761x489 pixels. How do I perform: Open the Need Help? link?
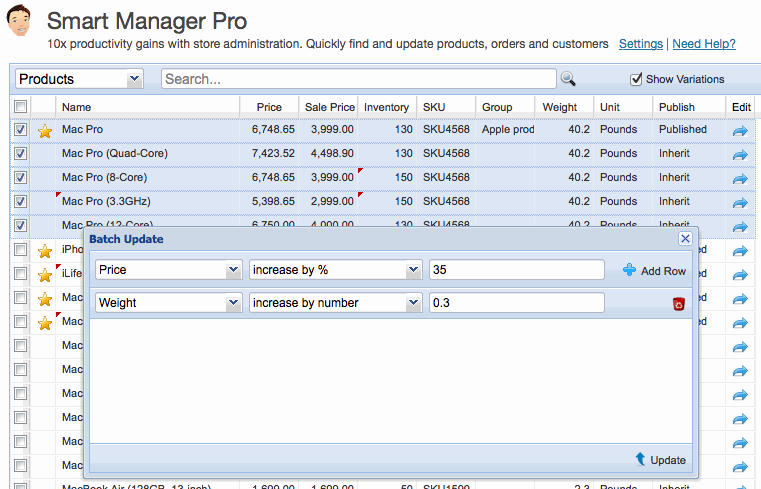tap(704, 44)
